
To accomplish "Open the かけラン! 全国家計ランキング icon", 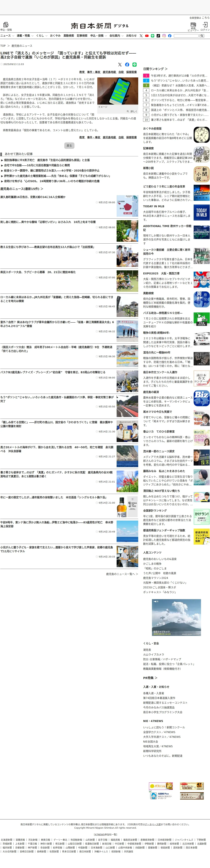I will [201, 517].
